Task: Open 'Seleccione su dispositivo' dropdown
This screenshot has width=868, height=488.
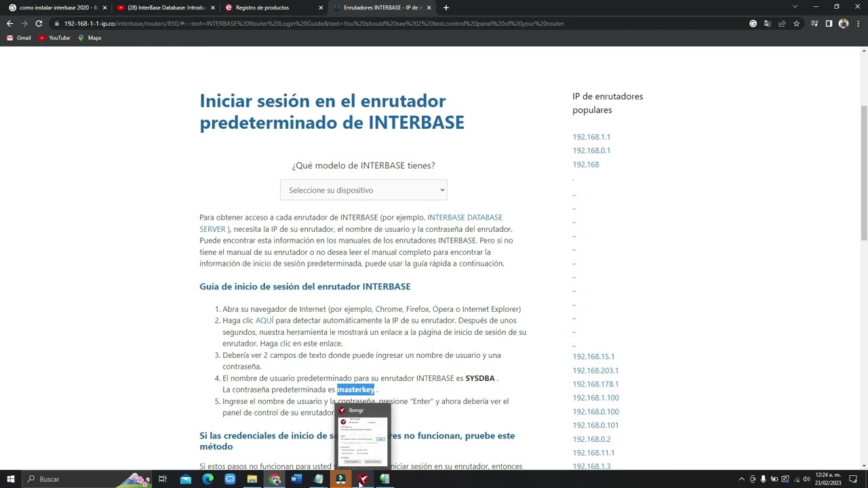Action: click(x=363, y=190)
